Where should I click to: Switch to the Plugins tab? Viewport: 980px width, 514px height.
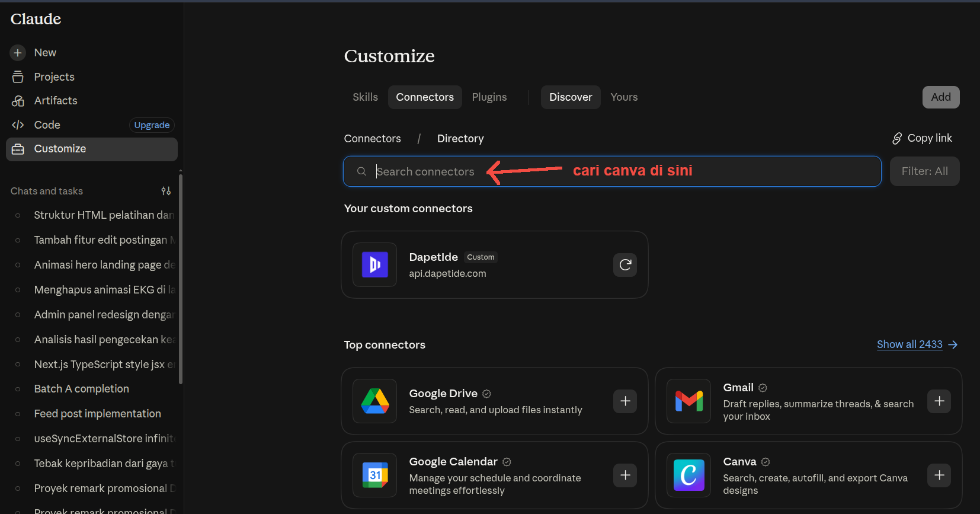[489, 97]
